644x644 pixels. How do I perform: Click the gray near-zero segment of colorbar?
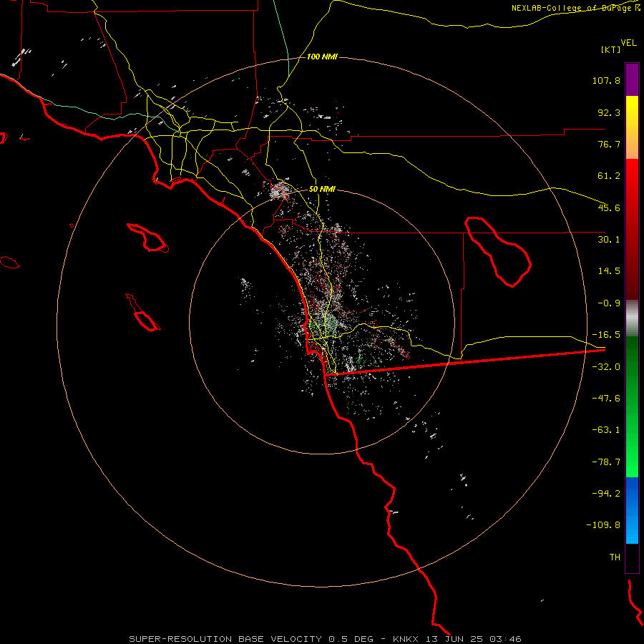click(x=632, y=318)
